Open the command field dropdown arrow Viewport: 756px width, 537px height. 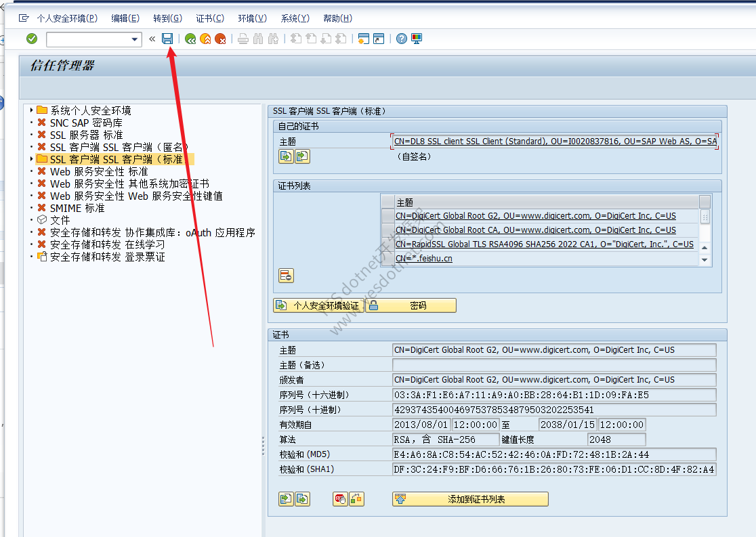click(x=135, y=39)
